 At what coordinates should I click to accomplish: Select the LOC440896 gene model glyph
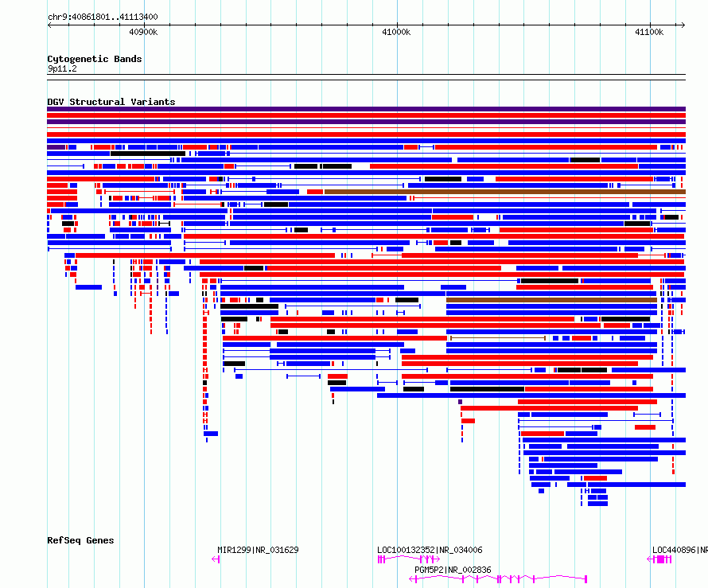tap(659, 559)
